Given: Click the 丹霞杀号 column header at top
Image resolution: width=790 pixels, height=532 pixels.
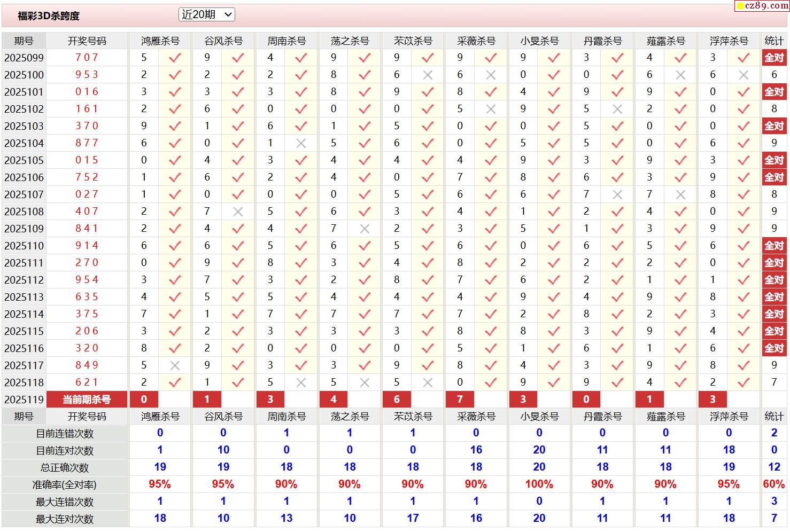Looking at the screenshot, I should tap(602, 41).
